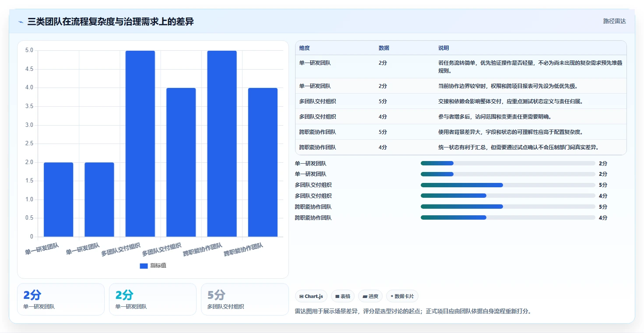This screenshot has width=644, height=333.
Task: Click the 多团队交付组织 progress bar showing 5分
Action: coord(508,185)
